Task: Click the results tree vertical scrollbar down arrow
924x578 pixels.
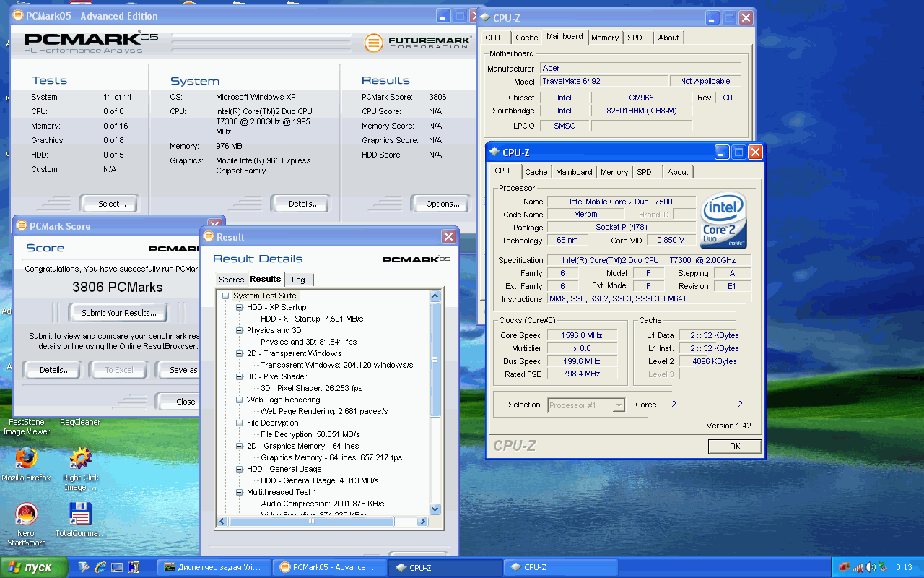Action: [435, 509]
